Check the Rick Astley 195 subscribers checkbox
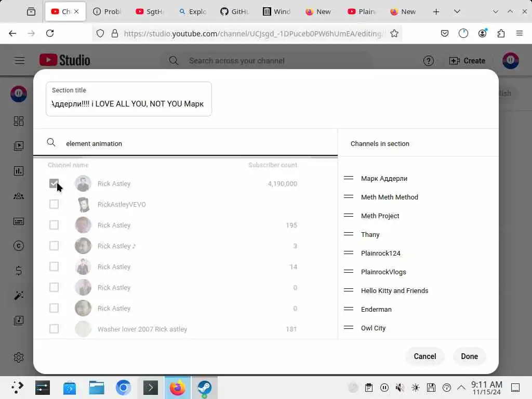The image size is (532, 399). pos(54,225)
